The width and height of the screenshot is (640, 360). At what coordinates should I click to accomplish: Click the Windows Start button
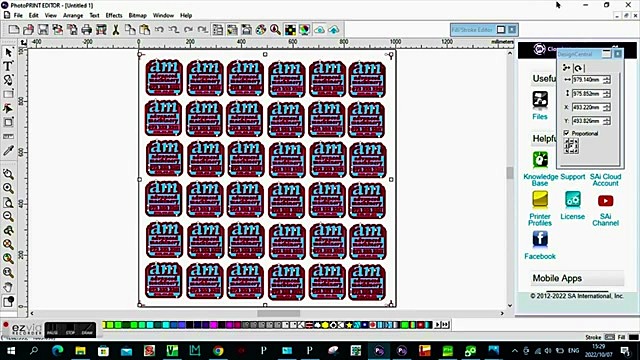(11, 351)
